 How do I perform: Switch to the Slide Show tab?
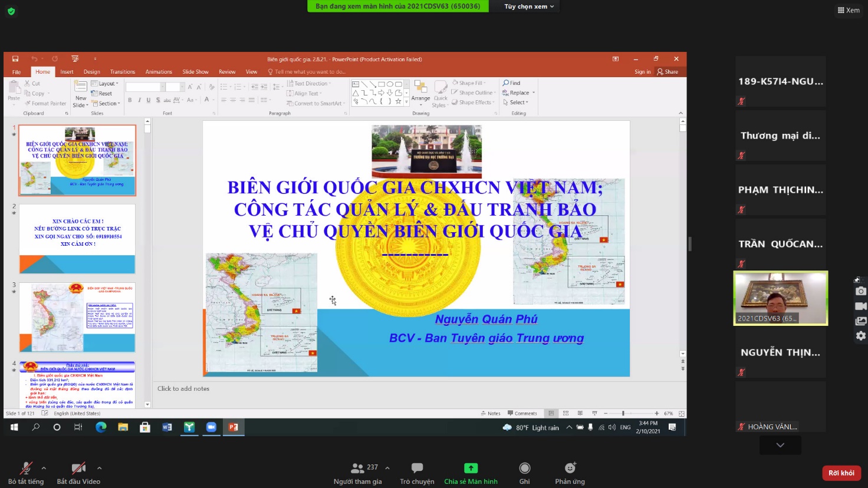coord(195,72)
